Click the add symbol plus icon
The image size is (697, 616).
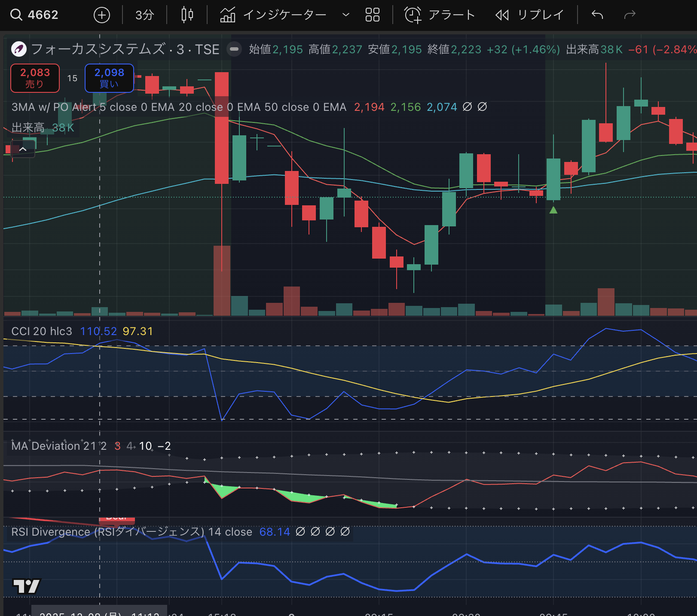coord(102,15)
